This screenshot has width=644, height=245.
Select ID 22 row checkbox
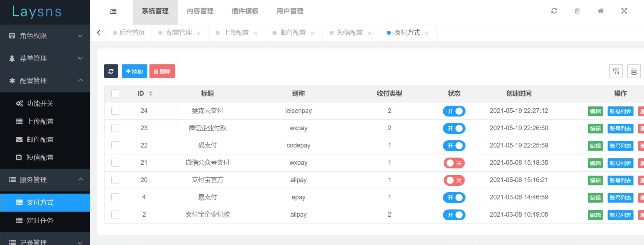tap(115, 146)
